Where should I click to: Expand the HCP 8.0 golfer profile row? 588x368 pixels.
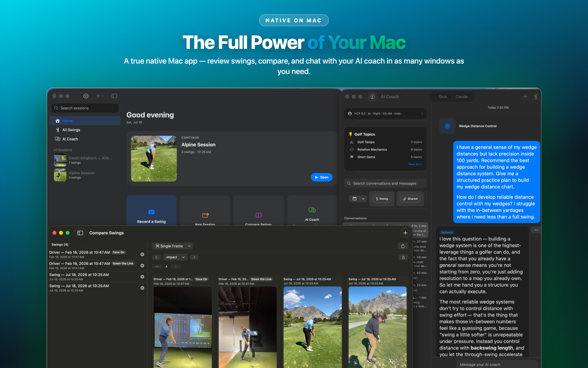click(385, 114)
